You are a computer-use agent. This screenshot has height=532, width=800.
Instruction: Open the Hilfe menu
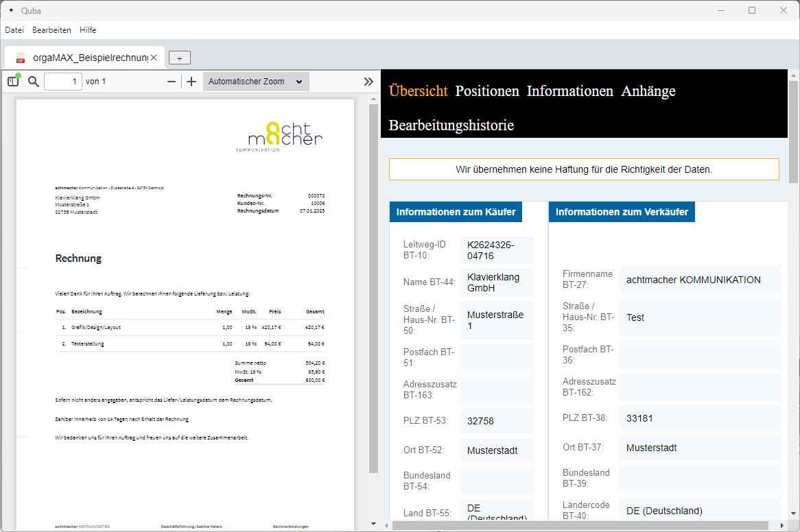click(88, 30)
